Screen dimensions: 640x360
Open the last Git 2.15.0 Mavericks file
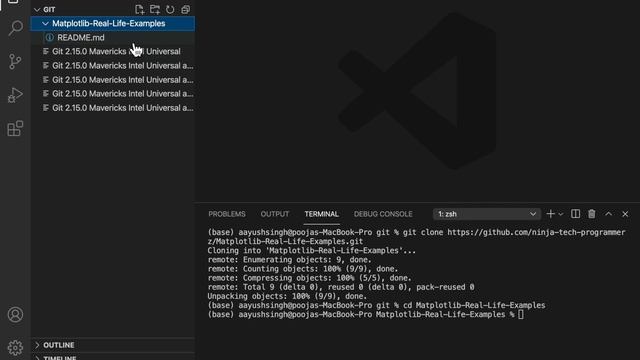point(113,108)
